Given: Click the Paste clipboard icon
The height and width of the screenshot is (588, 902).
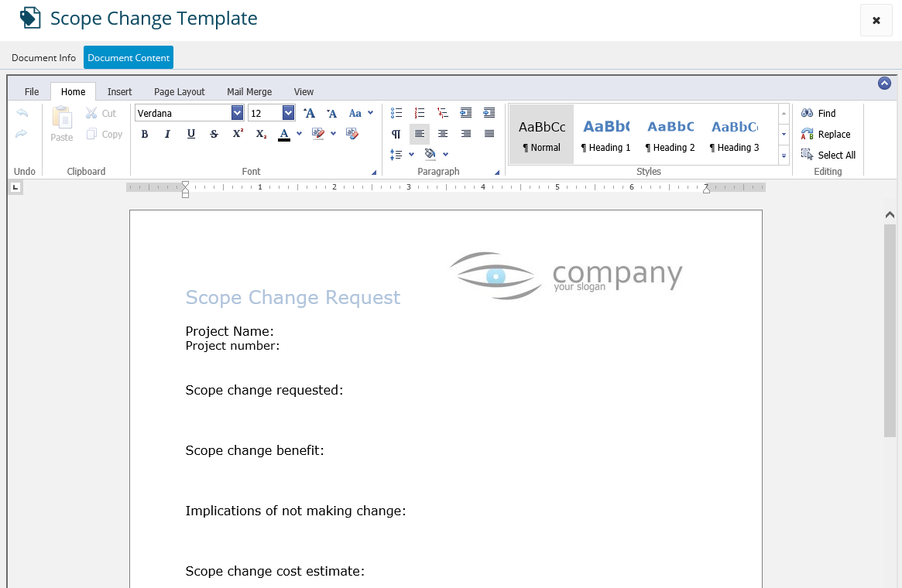Looking at the screenshot, I should click(61, 124).
